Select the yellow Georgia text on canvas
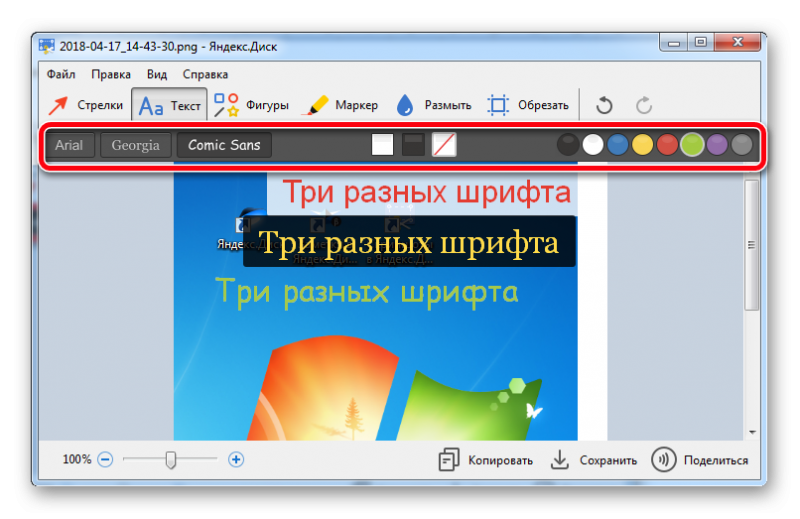 coord(408,242)
